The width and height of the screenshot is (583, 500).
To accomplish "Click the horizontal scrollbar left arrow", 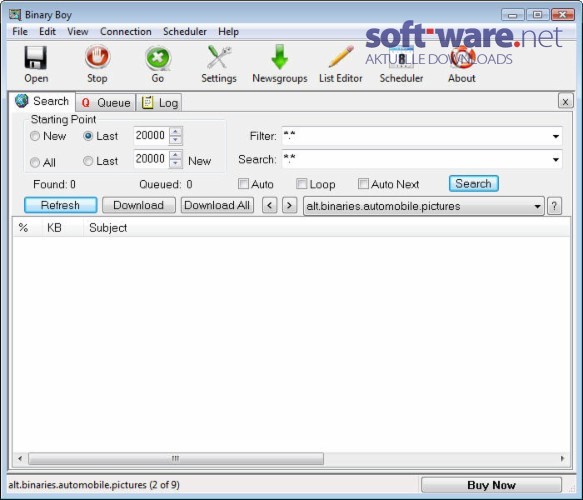I will [20, 458].
